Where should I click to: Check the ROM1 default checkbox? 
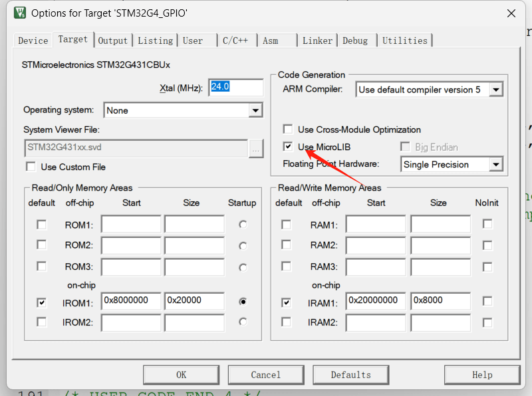[x=41, y=225]
